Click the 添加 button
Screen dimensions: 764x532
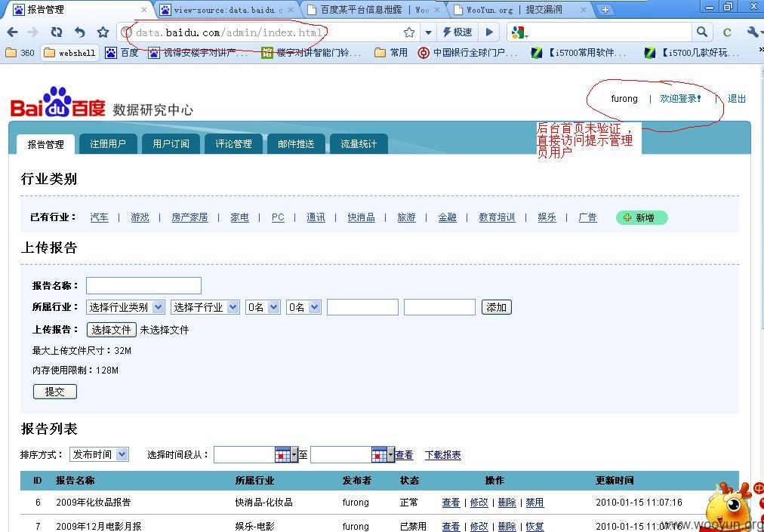point(497,307)
